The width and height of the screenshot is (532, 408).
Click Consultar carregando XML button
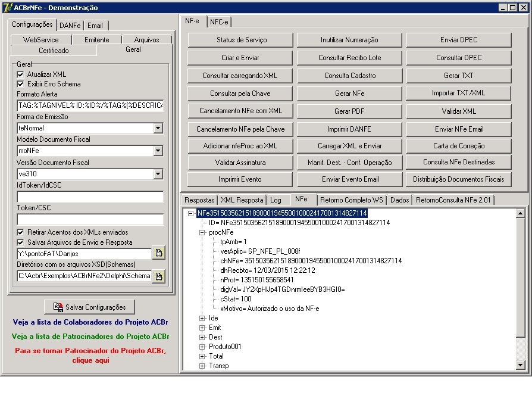240,76
